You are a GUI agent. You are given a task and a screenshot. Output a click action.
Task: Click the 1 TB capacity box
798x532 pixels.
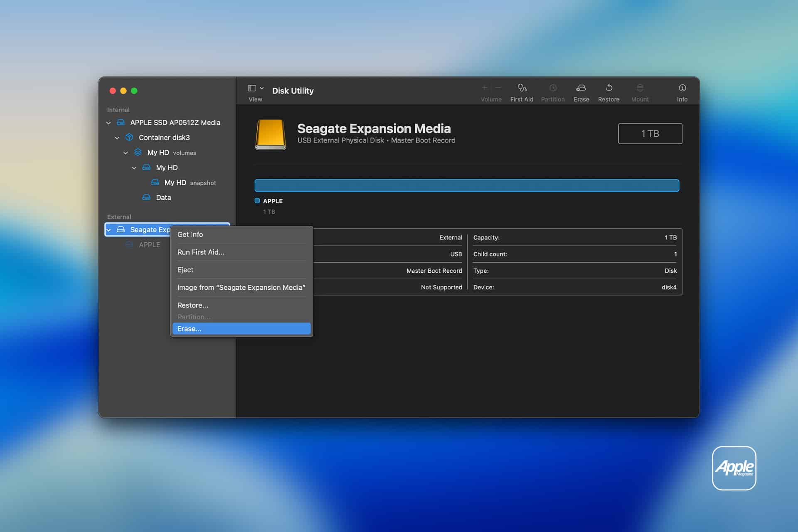coord(650,133)
